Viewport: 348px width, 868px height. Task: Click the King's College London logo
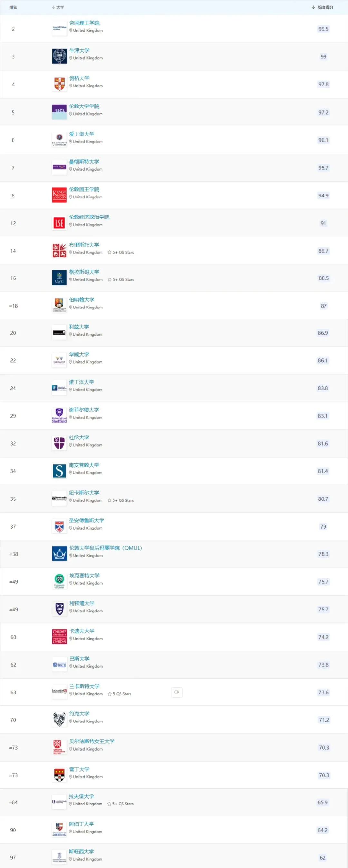[59, 195]
